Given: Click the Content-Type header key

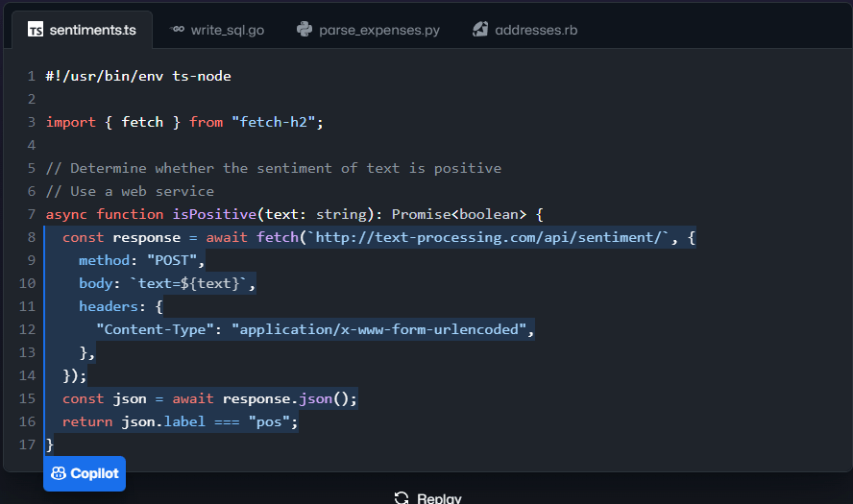Looking at the screenshot, I should pyautogui.click(x=155, y=329).
